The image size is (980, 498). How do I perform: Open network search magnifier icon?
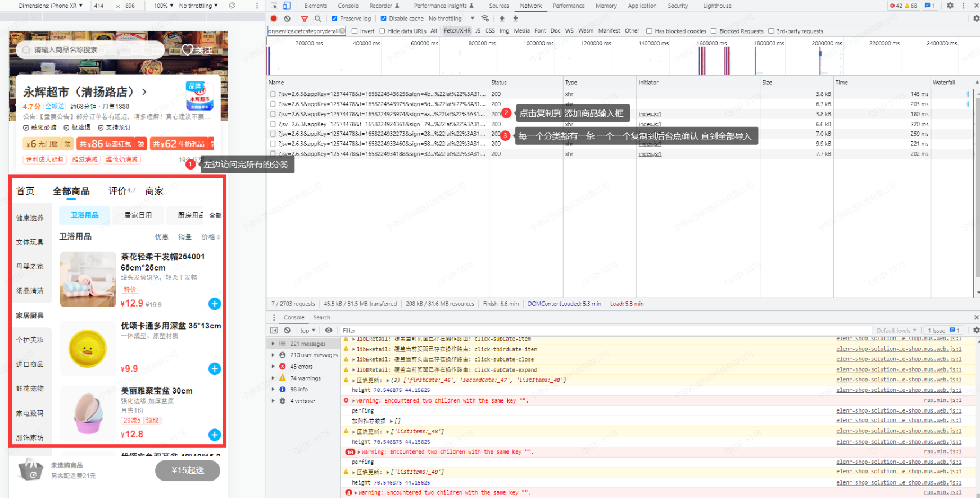pos(318,19)
